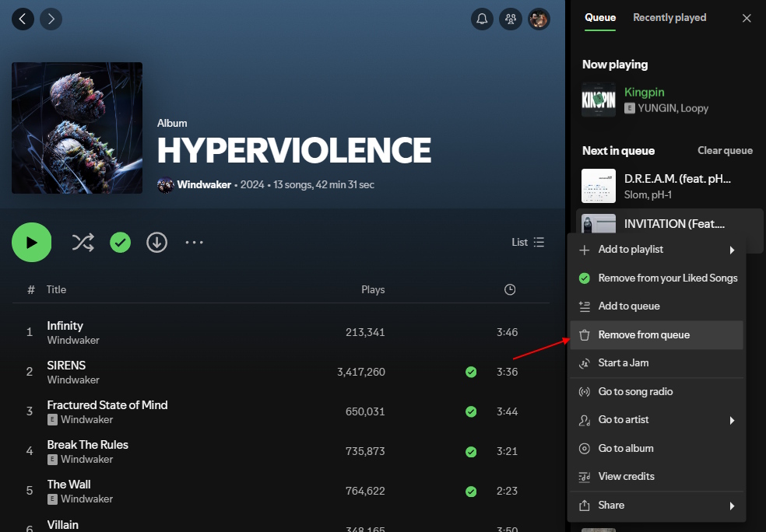
Task: Unlike SIRENS via its green checkmark
Action: click(470, 372)
